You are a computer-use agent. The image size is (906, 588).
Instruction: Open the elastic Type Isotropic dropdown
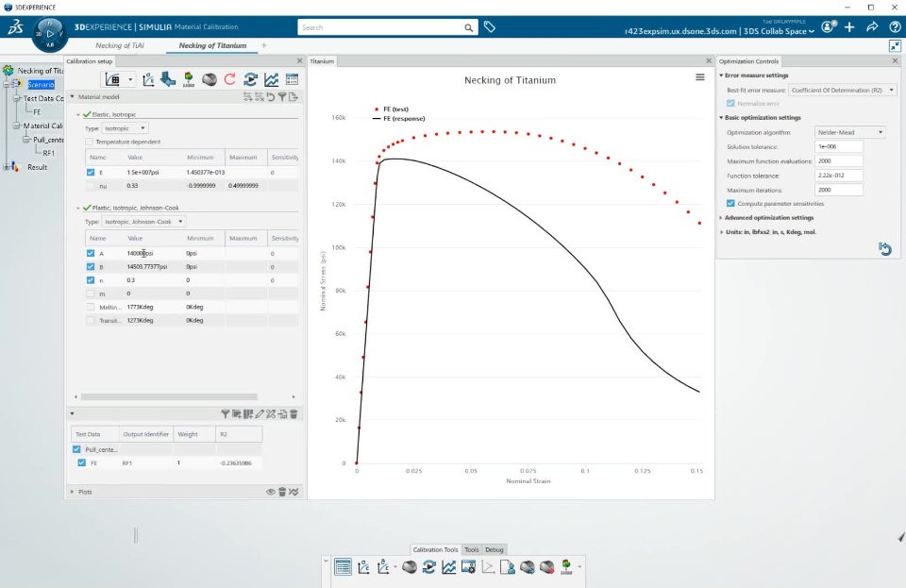(x=125, y=128)
